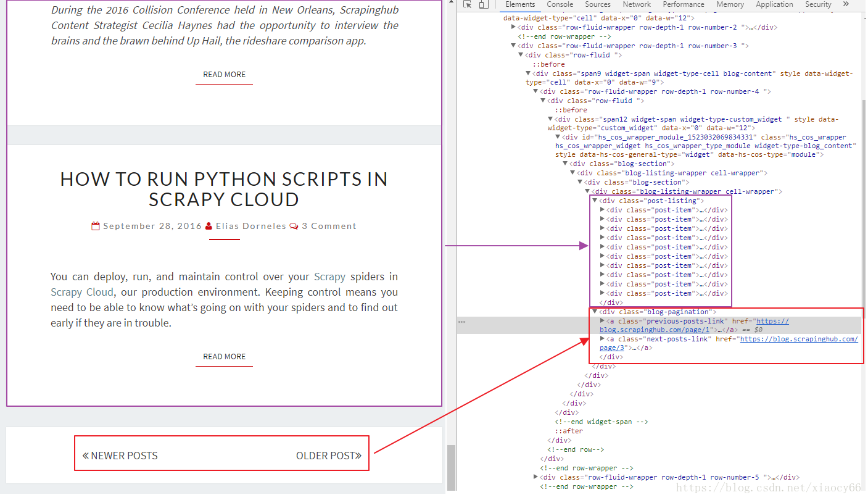The width and height of the screenshot is (868, 500).
Task: Expand the previous-posts-link anchor node
Action: point(603,321)
